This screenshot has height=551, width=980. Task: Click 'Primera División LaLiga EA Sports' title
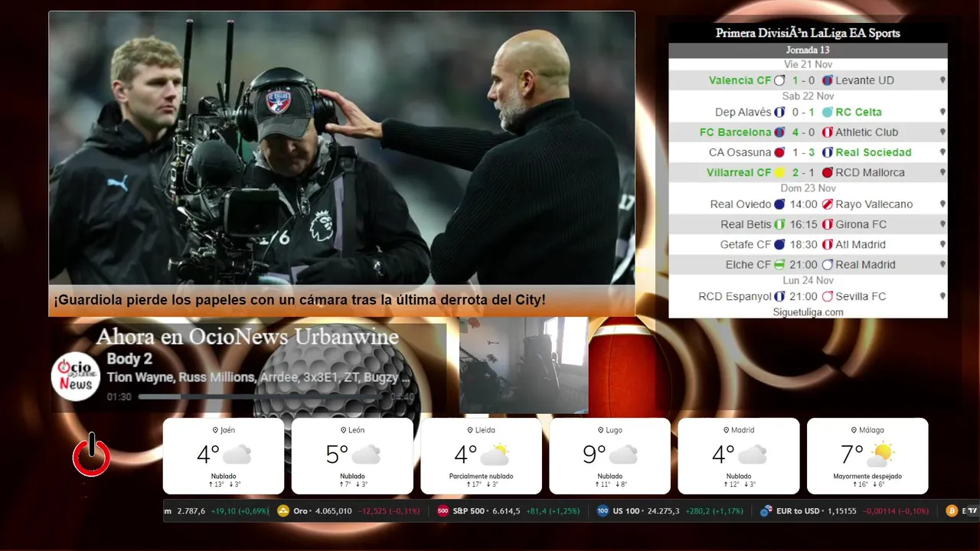point(808,33)
